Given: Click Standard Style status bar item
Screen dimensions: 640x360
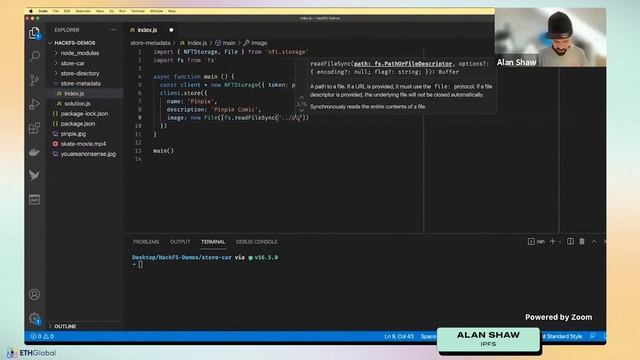Looking at the screenshot, I should [x=562, y=336].
